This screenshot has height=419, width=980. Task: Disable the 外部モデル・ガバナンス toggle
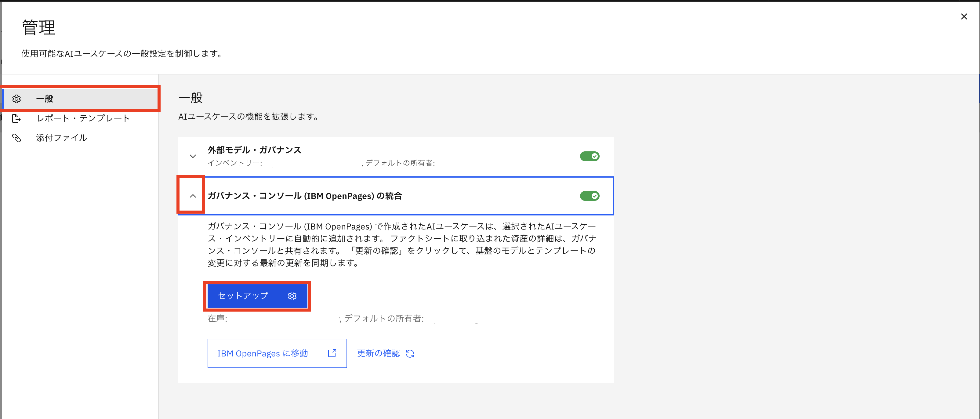coord(589,156)
